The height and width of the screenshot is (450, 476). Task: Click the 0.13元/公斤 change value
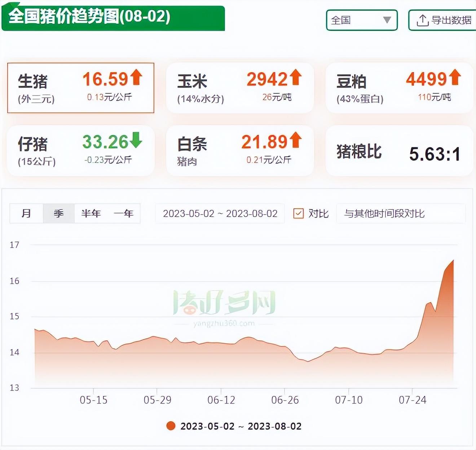point(109,97)
